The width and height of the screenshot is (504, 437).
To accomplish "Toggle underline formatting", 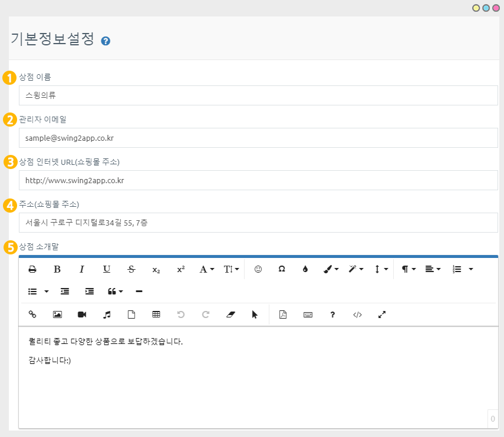I will point(107,269).
